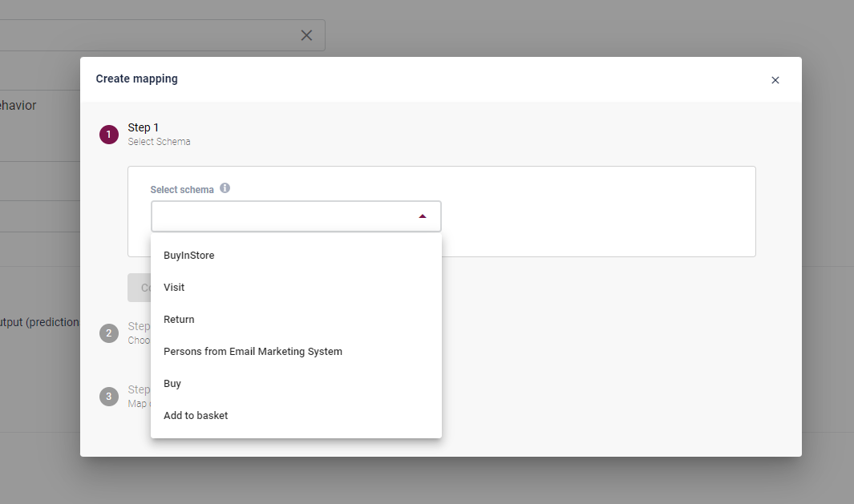The height and width of the screenshot is (504, 854).
Task: Select the Visit schema option
Action: pos(174,288)
